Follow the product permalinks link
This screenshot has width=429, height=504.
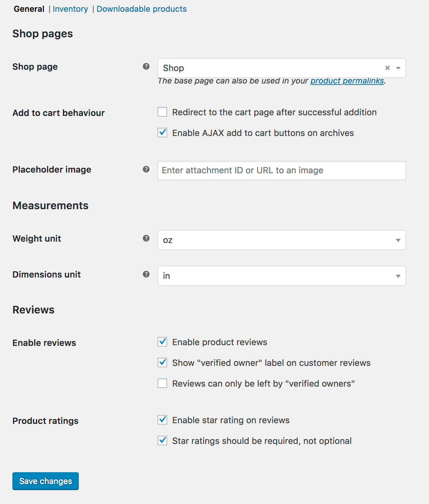pos(347,81)
